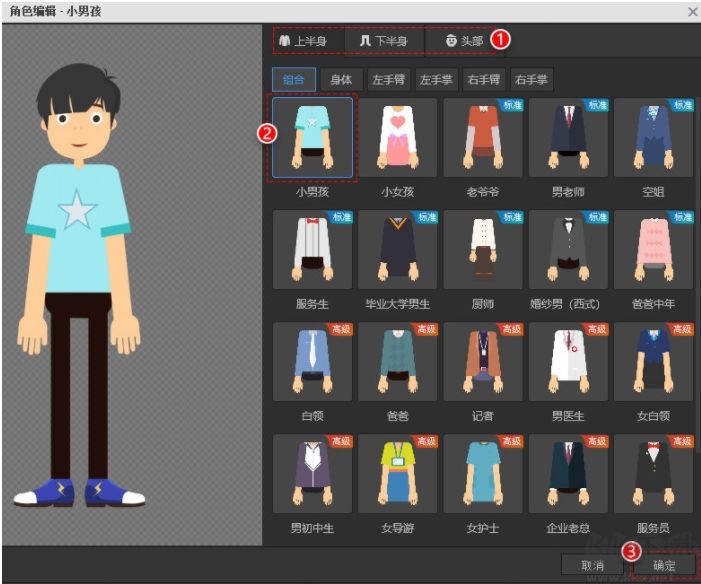The height and width of the screenshot is (584, 701).
Task: Select the 组合 filter button
Action: (294, 80)
